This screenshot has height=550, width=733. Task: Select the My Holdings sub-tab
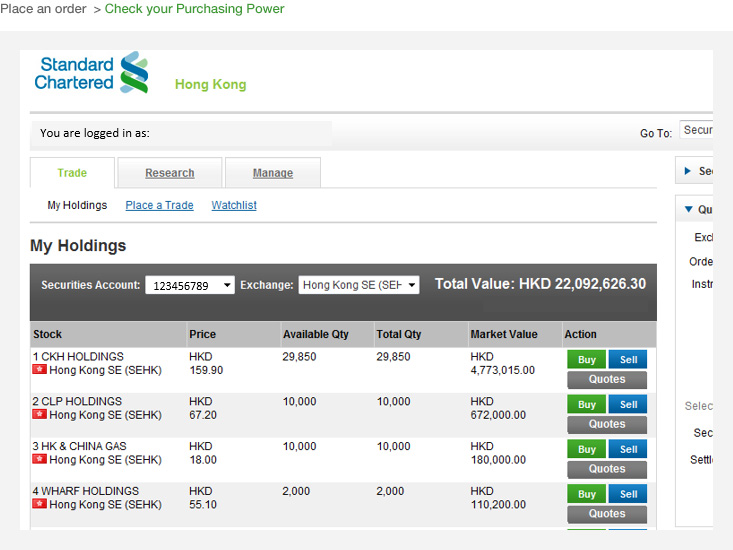click(x=77, y=205)
